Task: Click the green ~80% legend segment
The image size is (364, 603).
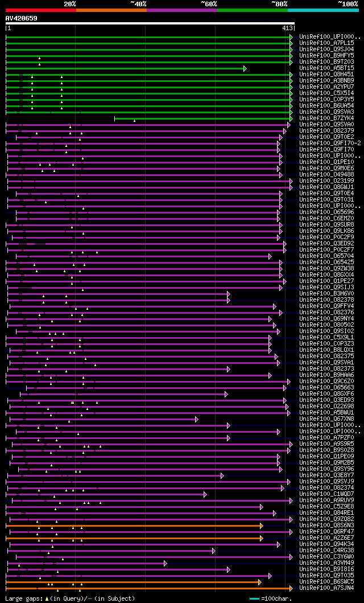Action: 253,10
